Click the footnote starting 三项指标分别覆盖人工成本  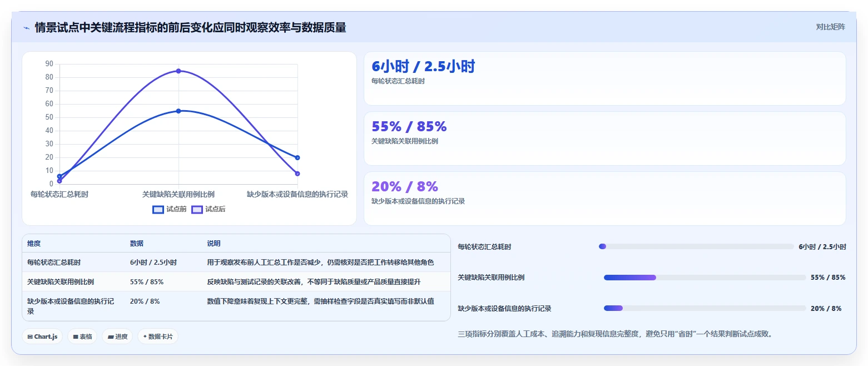click(615, 334)
